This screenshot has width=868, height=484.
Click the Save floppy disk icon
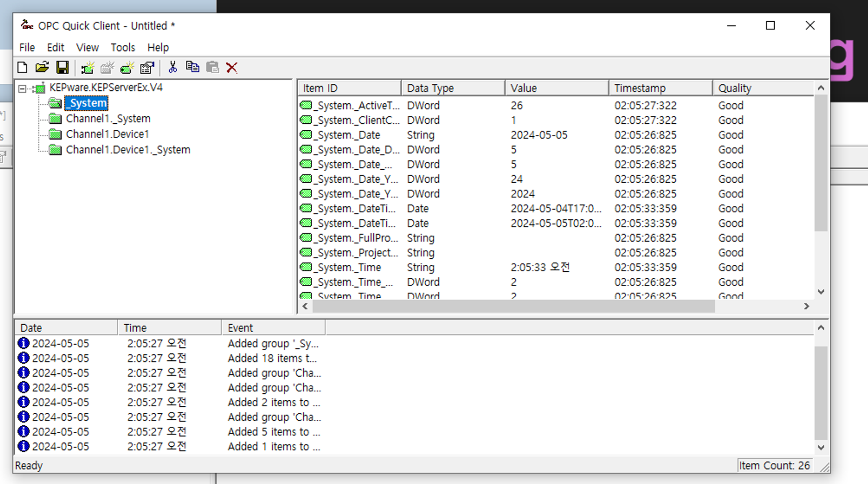[x=62, y=68]
